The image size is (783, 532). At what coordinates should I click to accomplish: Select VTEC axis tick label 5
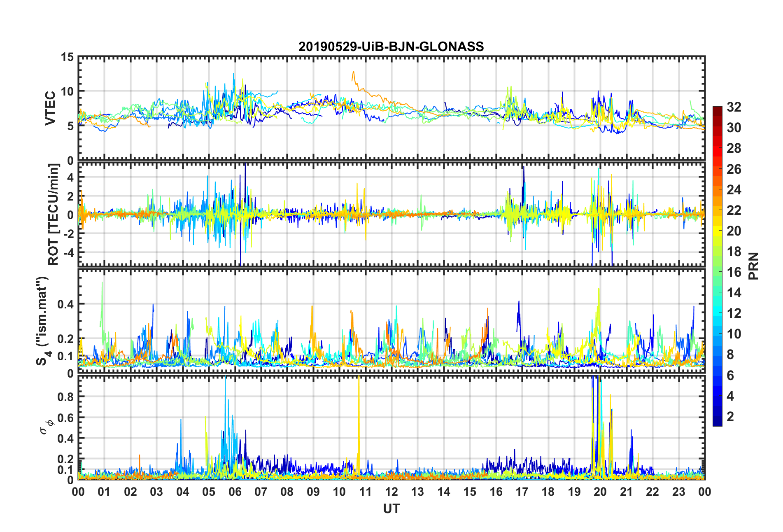70,126
